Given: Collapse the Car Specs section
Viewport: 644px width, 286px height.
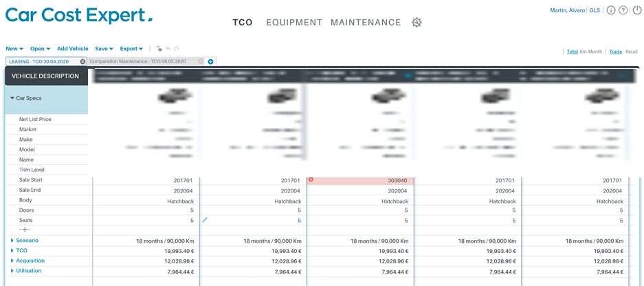Looking at the screenshot, I should tap(12, 98).
